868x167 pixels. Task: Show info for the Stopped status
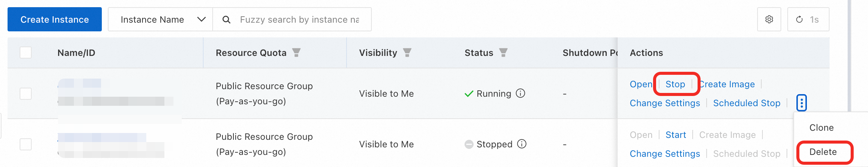tap(522, 144)
